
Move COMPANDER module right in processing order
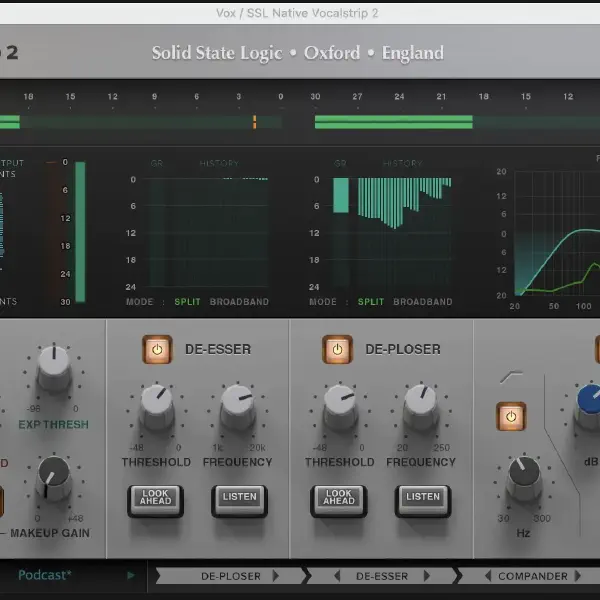point(578,576)
